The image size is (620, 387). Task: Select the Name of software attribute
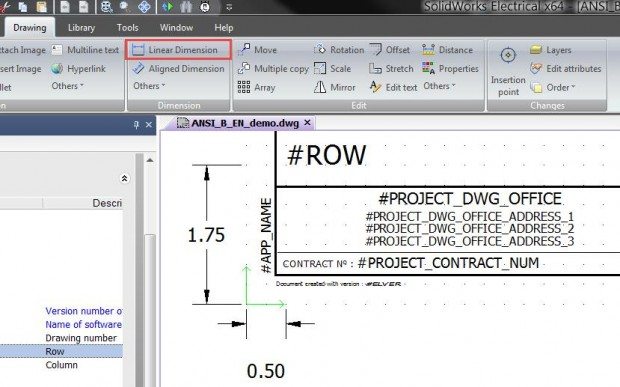click(83, 325)
